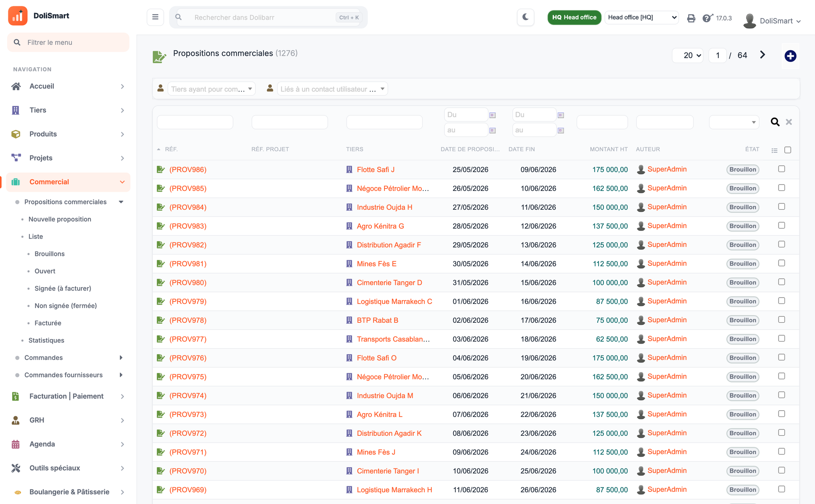Viewport: 815px width, 504px height.
Task: Open the Statistiques menu item
Action: click(x=46, y=340)
